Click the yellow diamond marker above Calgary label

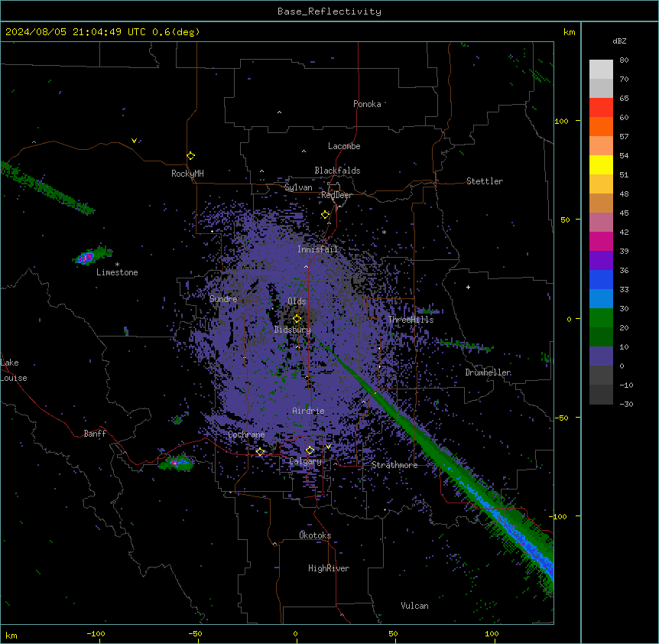pyautogui.click(x=310, y=450)
